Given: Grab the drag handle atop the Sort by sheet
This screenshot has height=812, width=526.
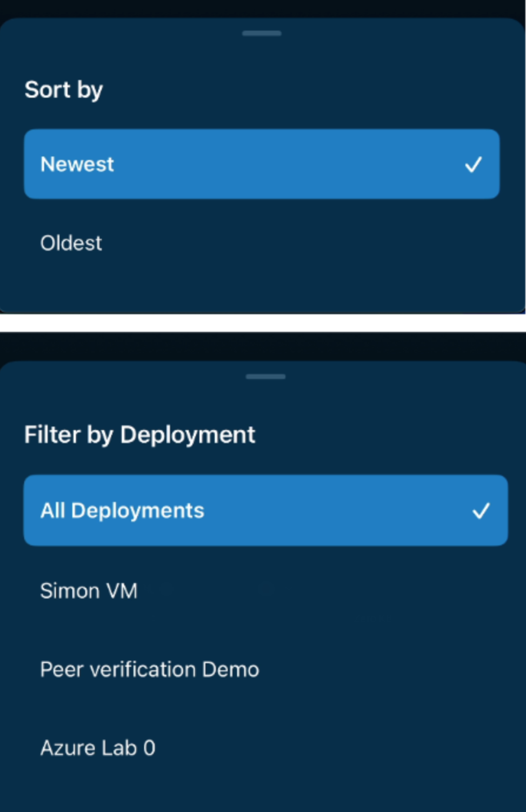Looking at the screenshot, I should [x=262, y=34].
